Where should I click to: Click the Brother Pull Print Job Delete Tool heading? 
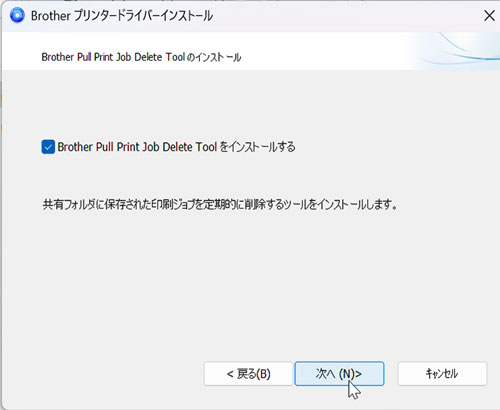click(141, 57)
